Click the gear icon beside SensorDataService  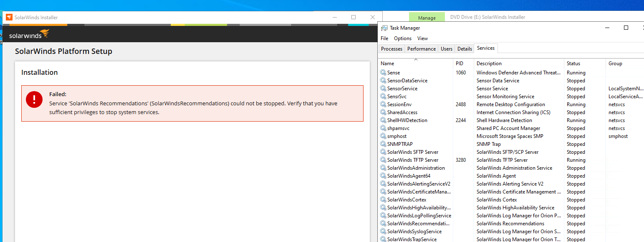pos(383,81)
